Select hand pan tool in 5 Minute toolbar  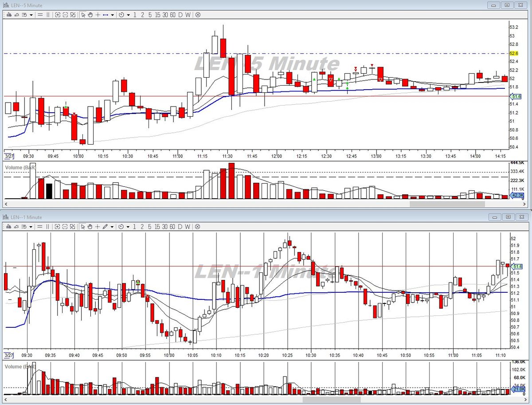pos(90,15)
